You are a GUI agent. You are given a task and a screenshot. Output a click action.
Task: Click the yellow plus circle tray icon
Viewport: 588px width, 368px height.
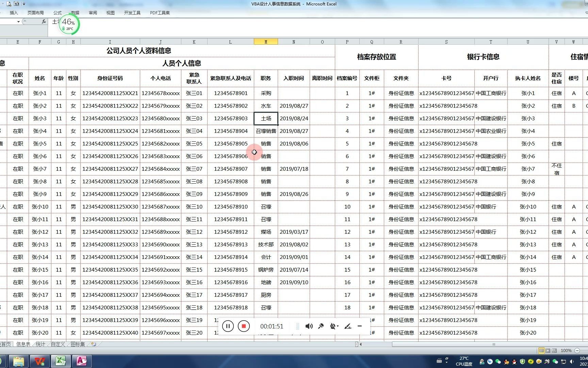click(x=530, y=362)
